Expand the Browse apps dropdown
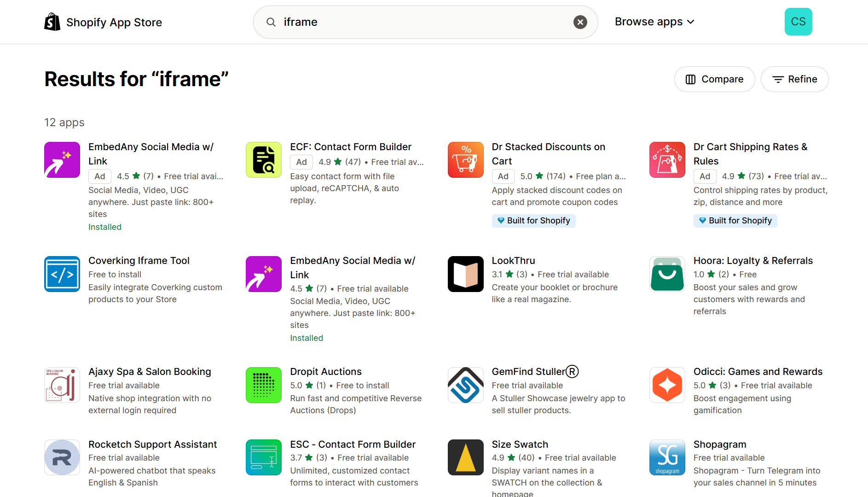This screenshot has width=868, height=497. [654, 22]
